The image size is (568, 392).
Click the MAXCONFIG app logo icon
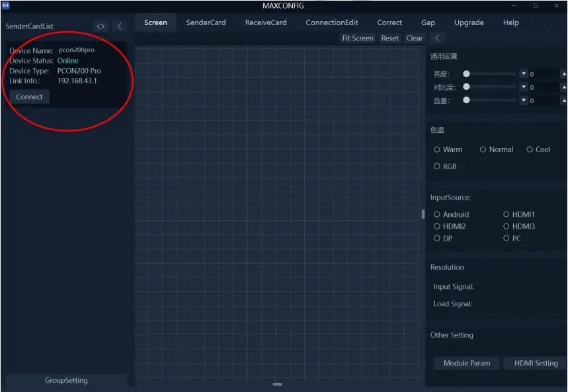[5, 5]
